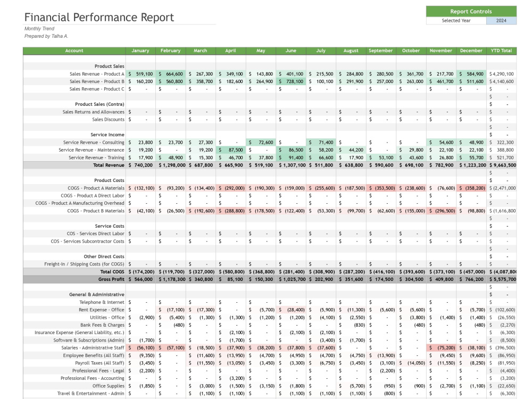The image size is (532, 399).
Task: Select Travel & Entertainment - Admin label
Action: coord(90,394)
